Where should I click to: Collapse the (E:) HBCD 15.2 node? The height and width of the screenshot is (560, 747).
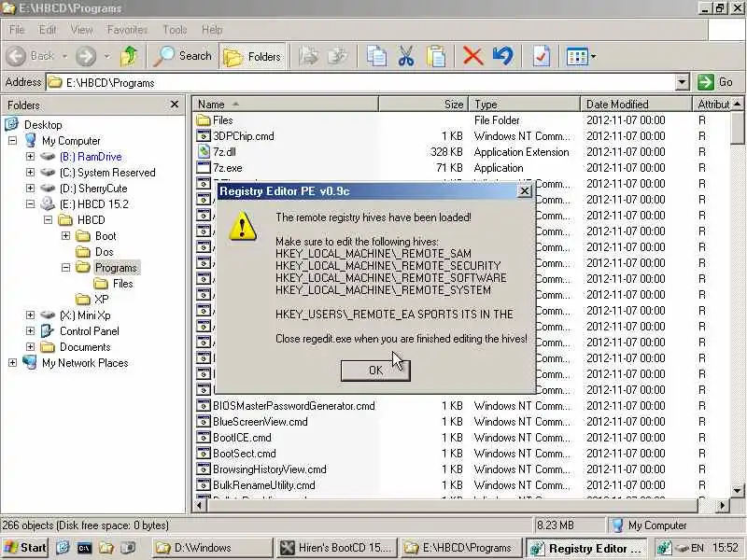coord(30,203)
